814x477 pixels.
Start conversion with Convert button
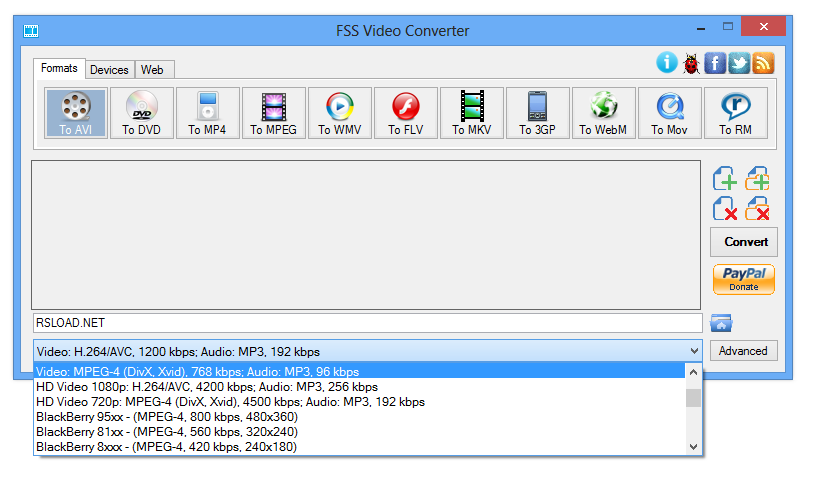(x=744, y=242)
